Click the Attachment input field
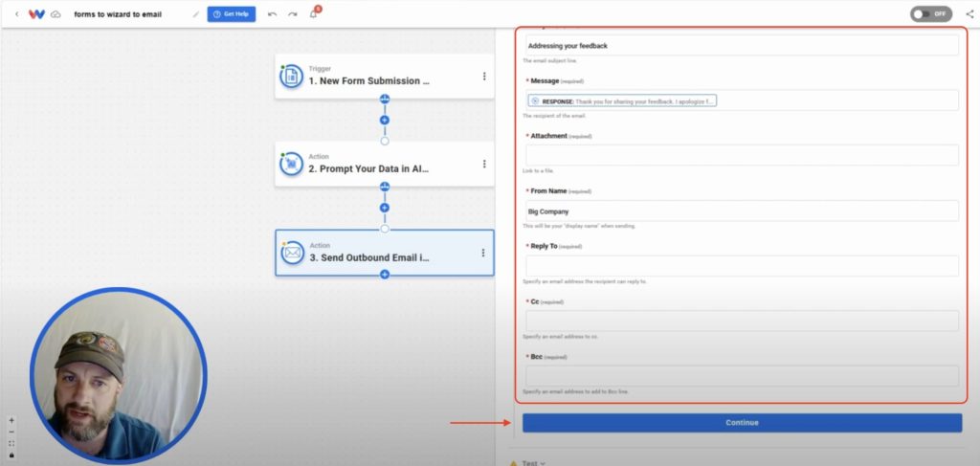This screenshot has width=980, height=466. [x=742, y=156]
